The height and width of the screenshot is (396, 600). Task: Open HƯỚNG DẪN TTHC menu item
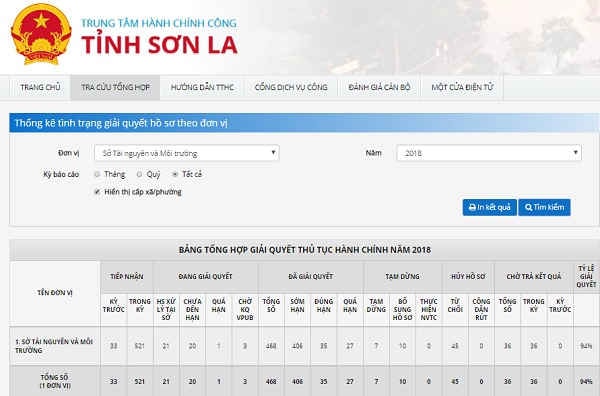coord(202,87)
